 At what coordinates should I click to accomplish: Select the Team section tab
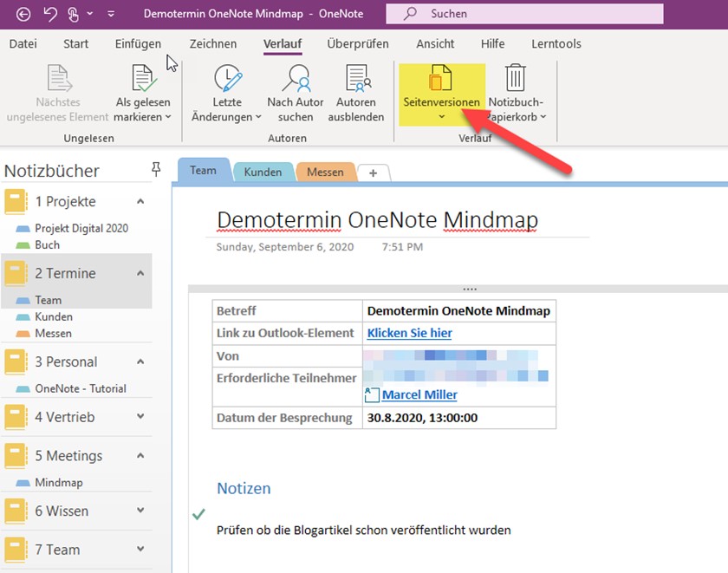(x=203, y=171)
